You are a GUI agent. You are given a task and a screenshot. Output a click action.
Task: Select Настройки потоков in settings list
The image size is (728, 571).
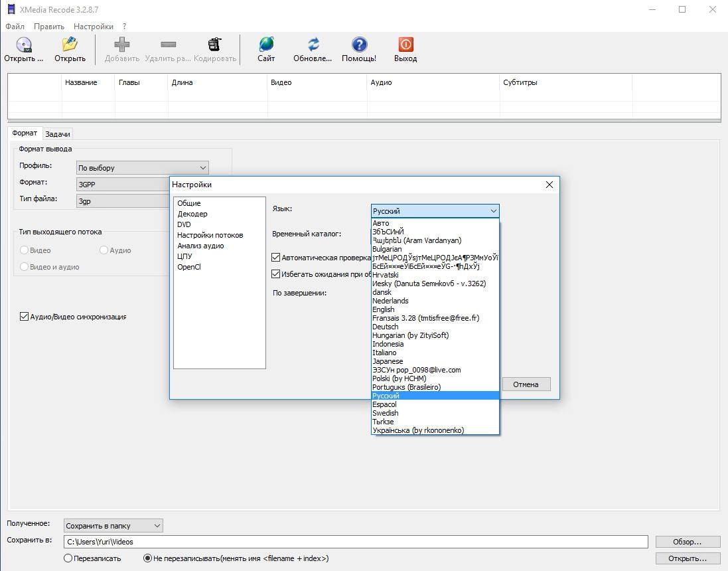210,235
